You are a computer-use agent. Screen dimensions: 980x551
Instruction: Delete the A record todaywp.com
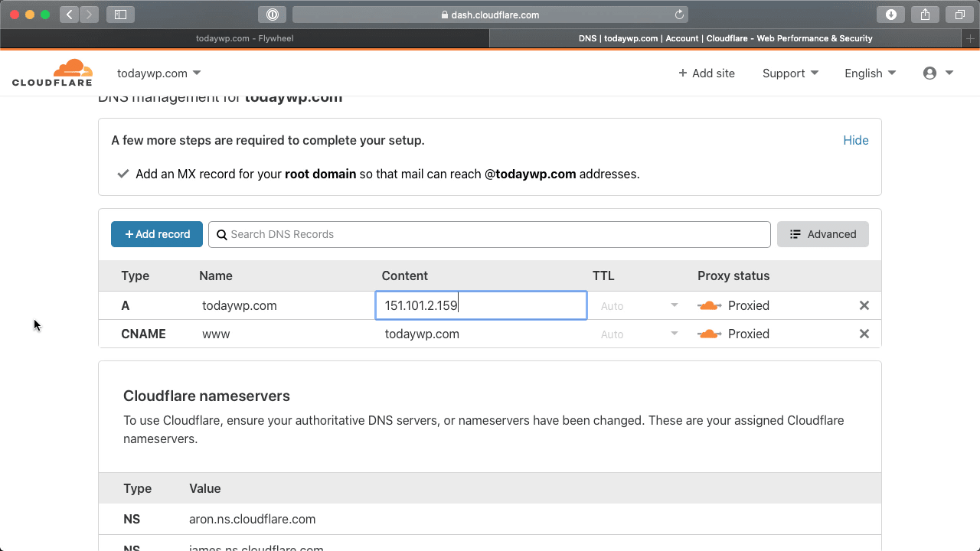tap(864, 305)
